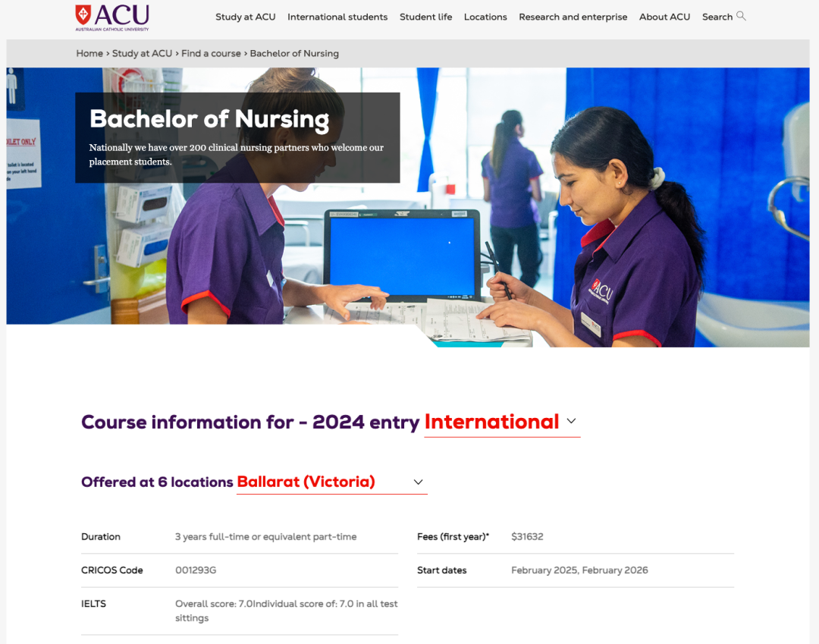Open the About ACU menu
The width and height of the screenshot is (819, 644).
tap(664, 17)
